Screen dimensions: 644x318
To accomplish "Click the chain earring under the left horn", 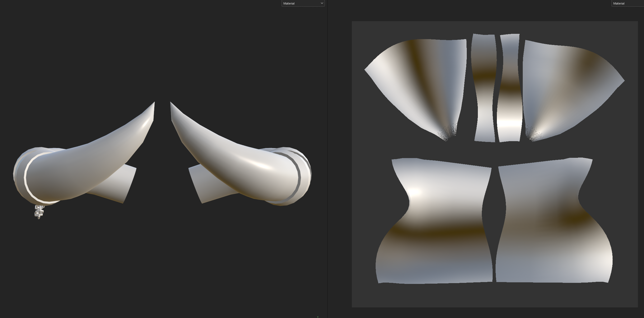I will click(x=39, y=211).
